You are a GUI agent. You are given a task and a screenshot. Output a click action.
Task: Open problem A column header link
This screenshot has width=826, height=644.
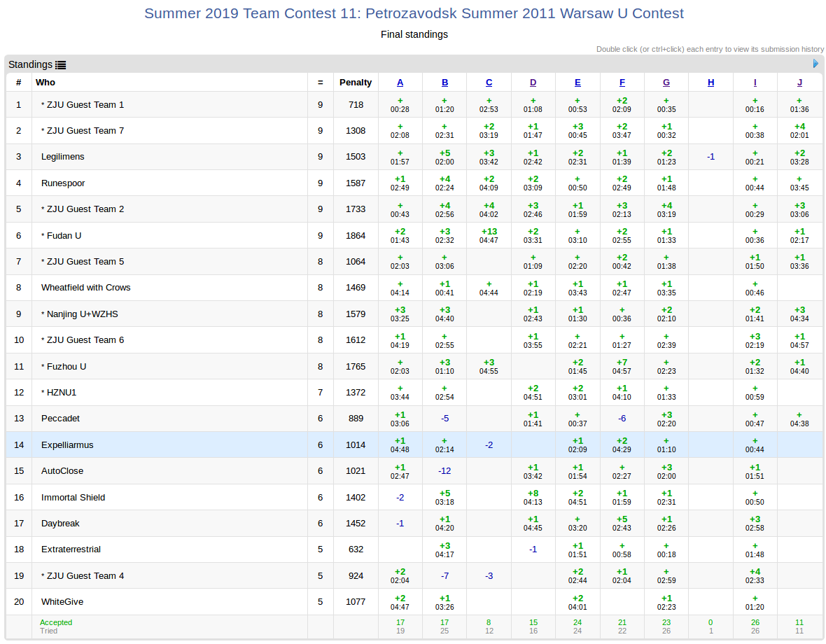coord(400,83)
